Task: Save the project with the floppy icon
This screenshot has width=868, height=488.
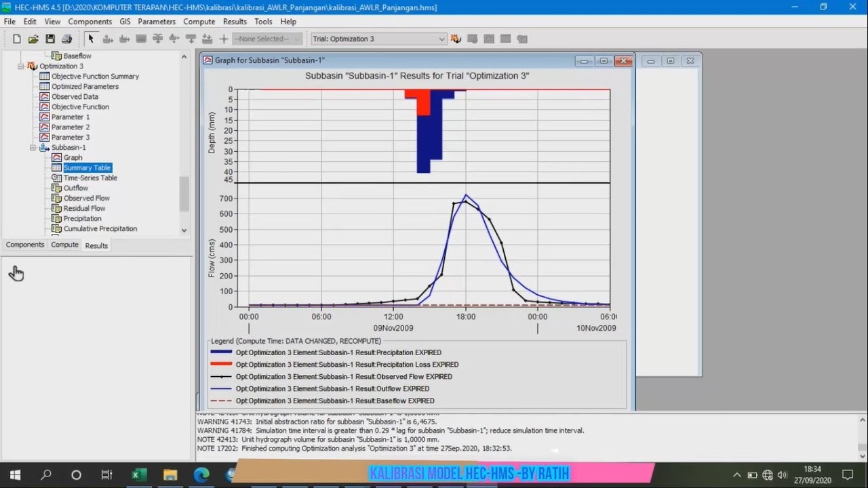Action: point(50,39)
